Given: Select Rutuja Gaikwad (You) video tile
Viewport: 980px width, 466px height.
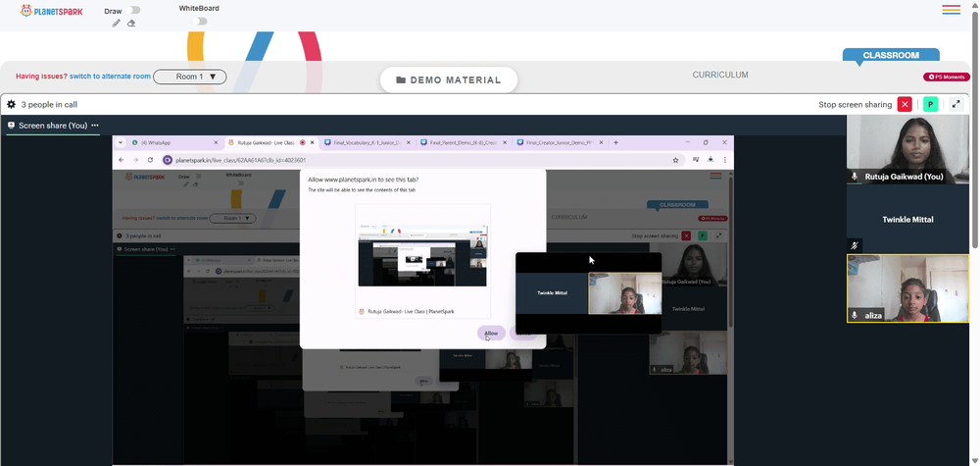Looking at the screenshot, I should coord(907,149).
